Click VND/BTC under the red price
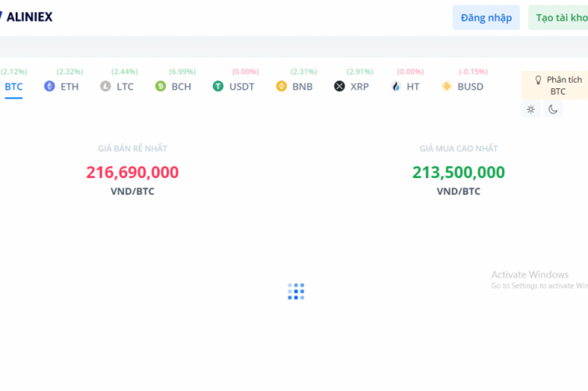 pos(133,192)
